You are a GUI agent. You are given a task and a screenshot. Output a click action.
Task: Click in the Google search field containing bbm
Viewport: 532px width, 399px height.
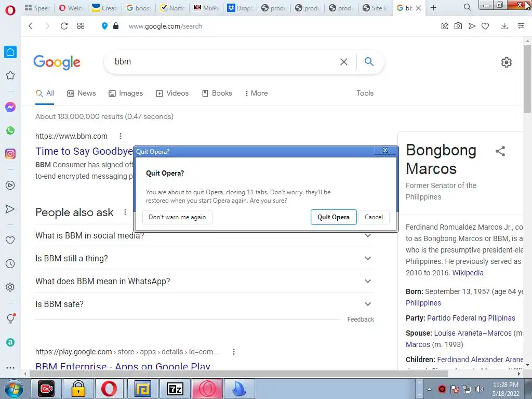tap(224, 62)
